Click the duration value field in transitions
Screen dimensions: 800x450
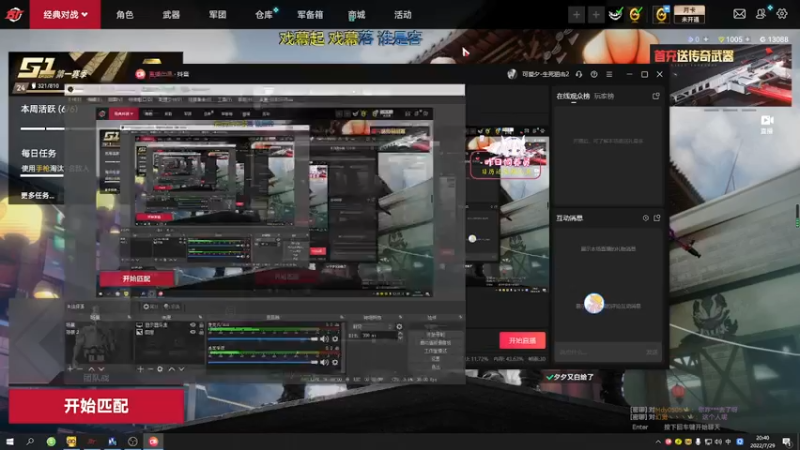click(x=378, y=335)
